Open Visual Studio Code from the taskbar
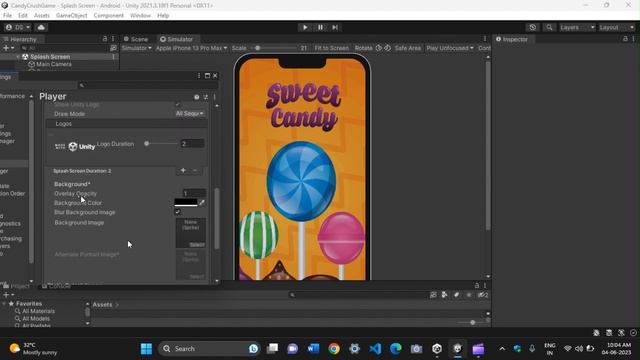Viewport: 640px width, 360px height. (x=375, y=349)
